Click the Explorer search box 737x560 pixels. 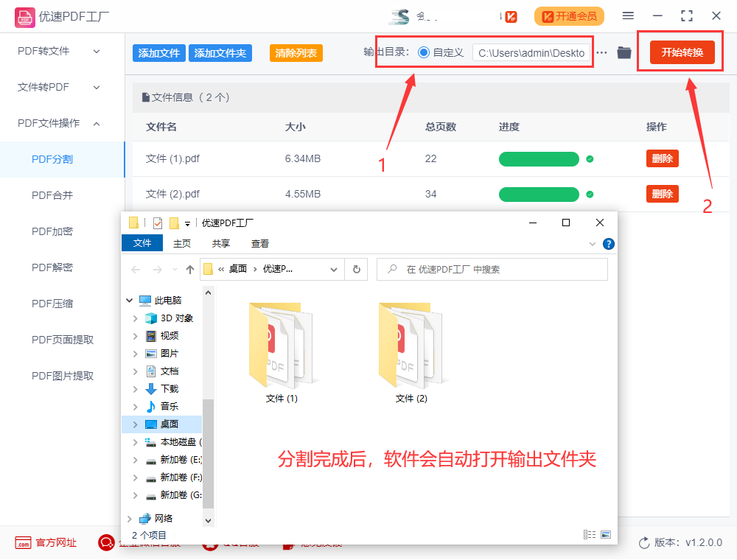(x=492, y=269)
